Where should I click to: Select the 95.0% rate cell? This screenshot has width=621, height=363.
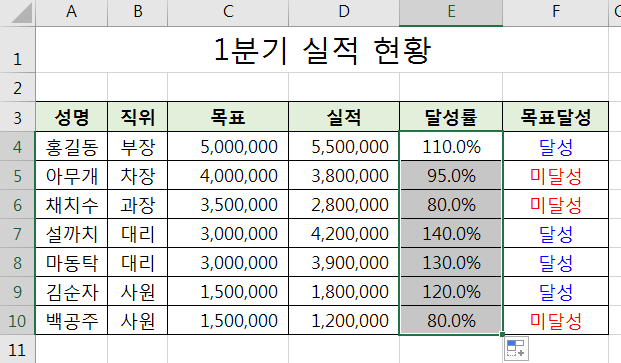coord(451,175)
